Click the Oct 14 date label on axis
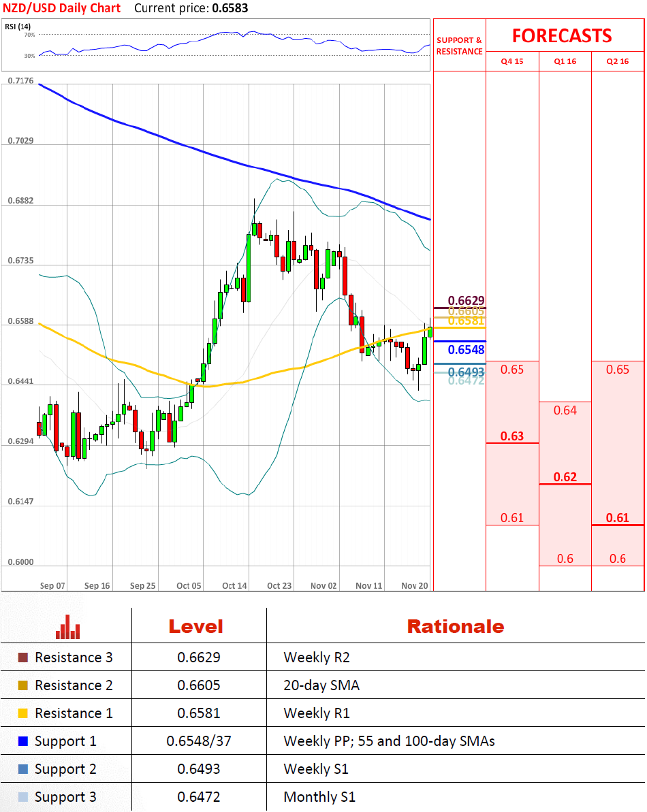This screenshot has width=647, height=812. 234,585
